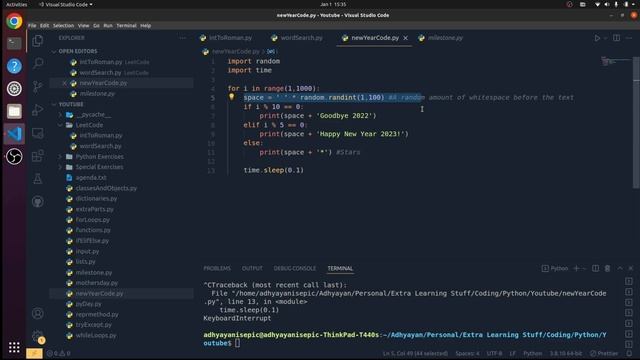Click the Prettier status bar item
640x360 pixels.
point(604,353)
